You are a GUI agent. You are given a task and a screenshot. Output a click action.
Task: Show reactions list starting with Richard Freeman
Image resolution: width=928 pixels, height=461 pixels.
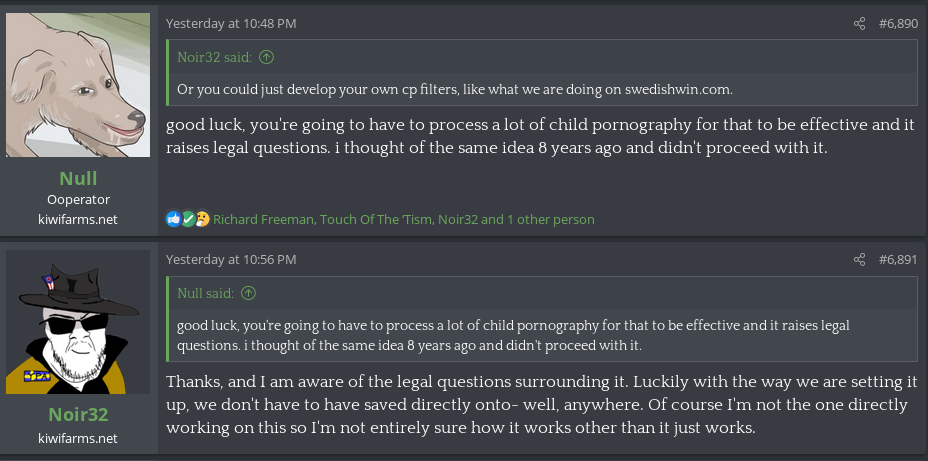(403, 219)
